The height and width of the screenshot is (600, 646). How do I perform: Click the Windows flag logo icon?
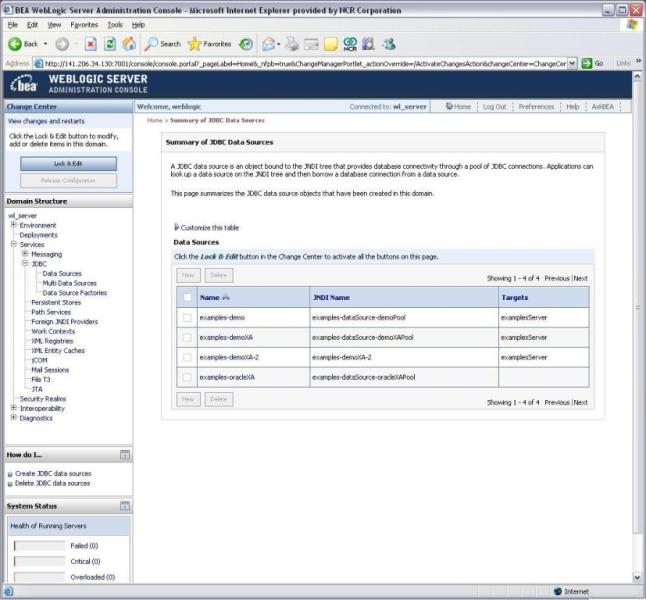[632, 25]
